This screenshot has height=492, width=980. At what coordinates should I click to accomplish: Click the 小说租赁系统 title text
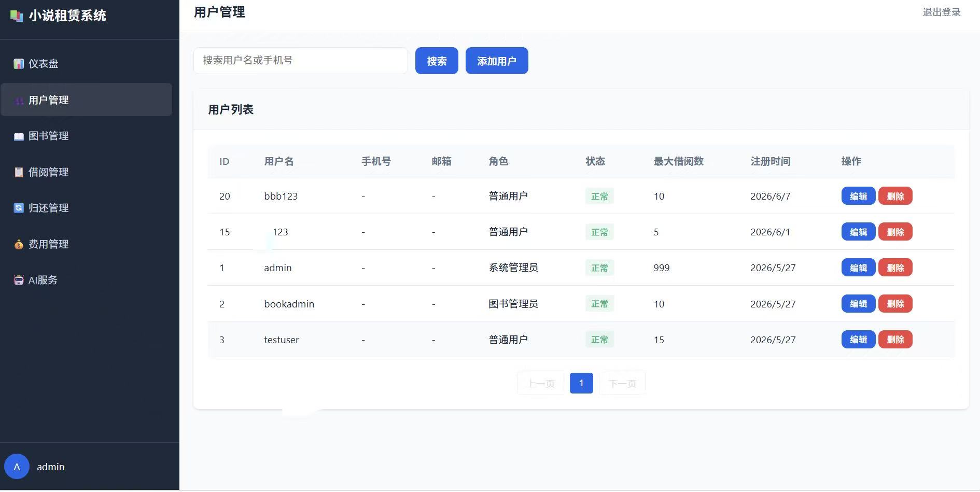67,16
